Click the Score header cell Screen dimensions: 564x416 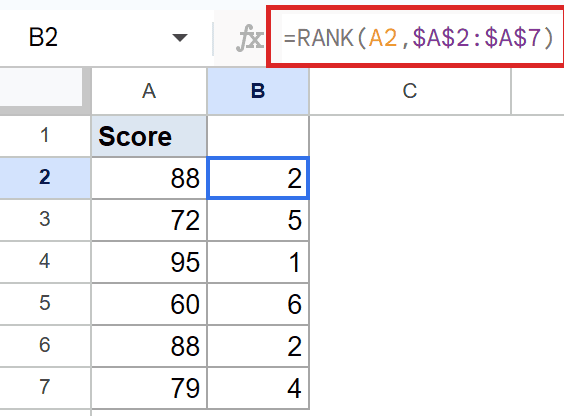pos(149,136)
